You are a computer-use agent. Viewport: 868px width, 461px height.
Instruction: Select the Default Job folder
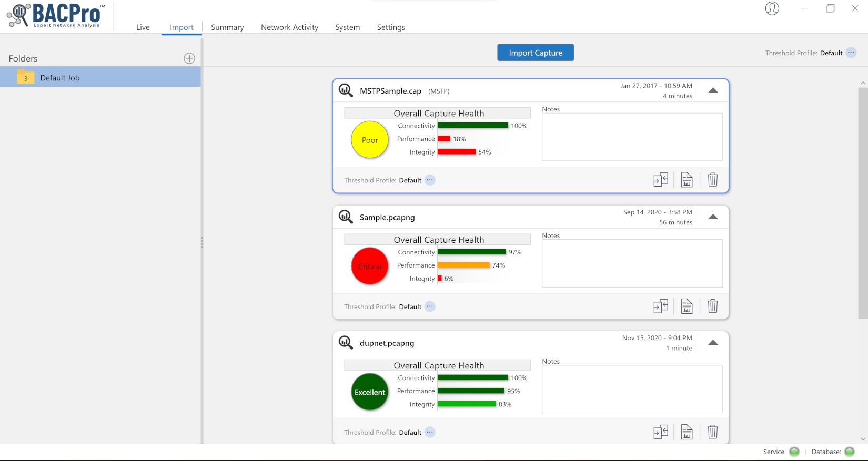[x=100, y=77]
